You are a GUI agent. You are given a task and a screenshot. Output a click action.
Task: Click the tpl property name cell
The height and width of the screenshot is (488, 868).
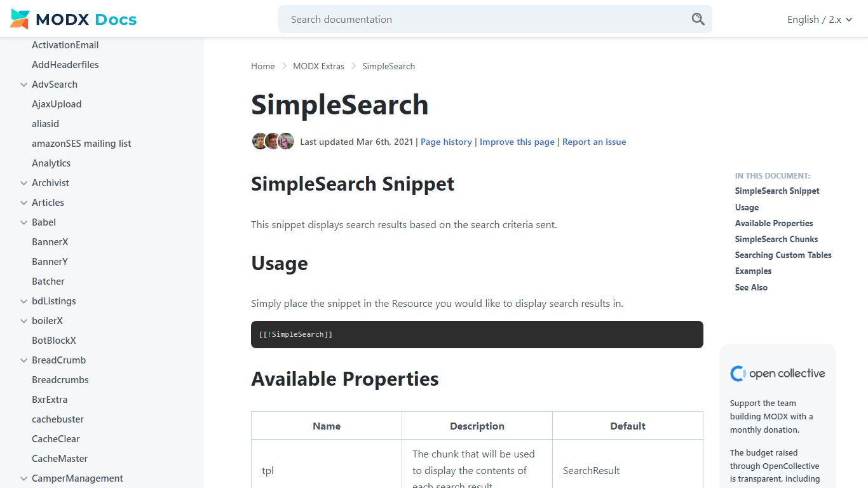click(x=327, y=471)
